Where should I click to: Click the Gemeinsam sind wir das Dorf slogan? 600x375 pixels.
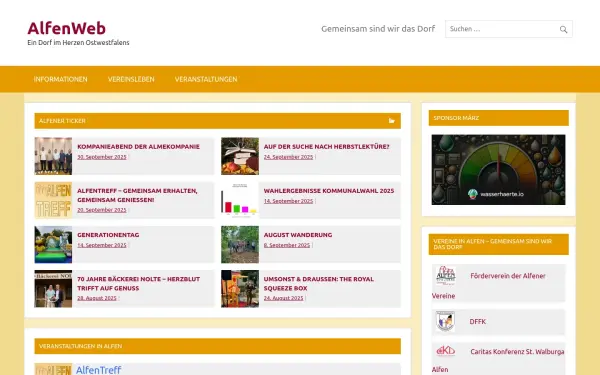pyautogui.click(x=378, y=29)
